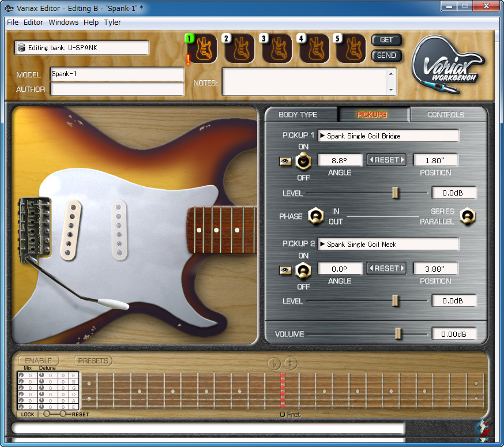Click the Detune knob for D string
Image resolution: width=504 pixels, height=447 pixels.
click(42, 394)
